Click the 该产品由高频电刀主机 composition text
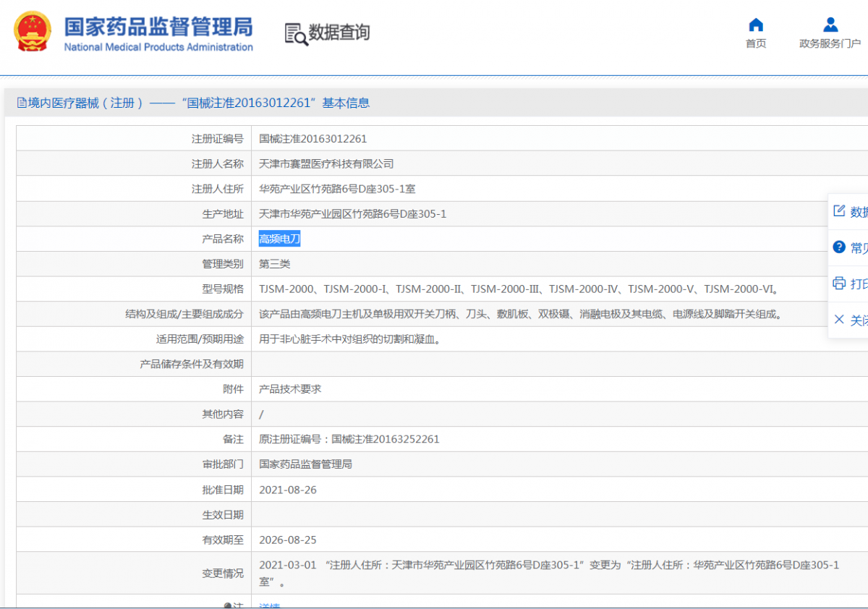Viewport: 868px width, 609px height. 520,315
